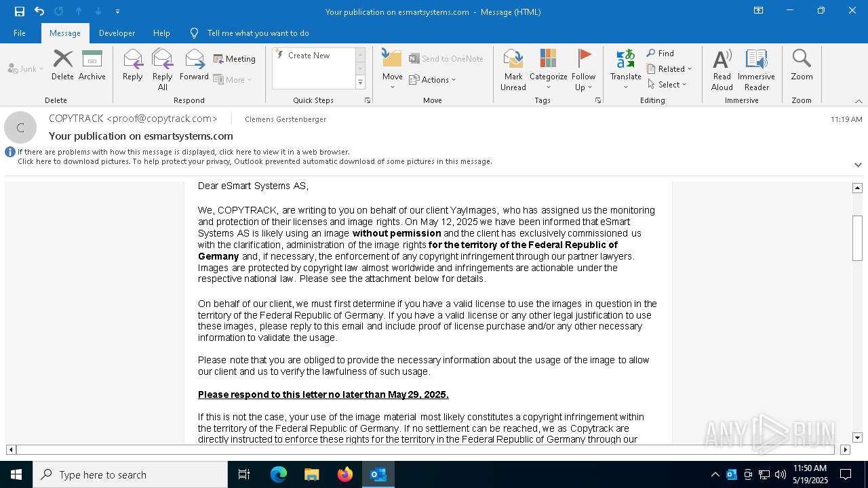This screenshot has height=488, width=868.
Task: Open the Developer tab
Action: 117,33
